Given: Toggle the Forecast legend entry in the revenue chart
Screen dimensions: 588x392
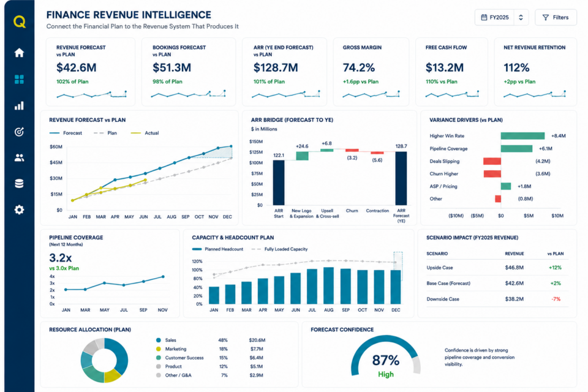Looking at the screenshot, I should click(66, 133).
